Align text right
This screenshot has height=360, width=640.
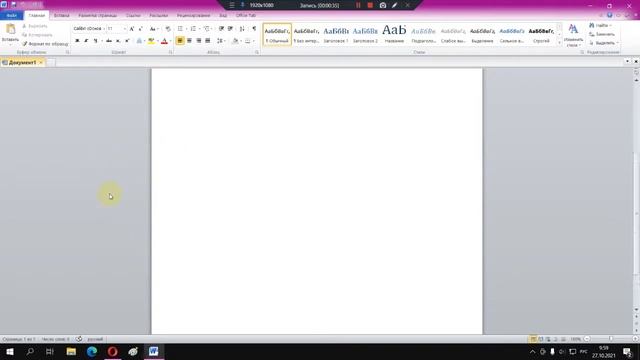click(x=199, y=41)
